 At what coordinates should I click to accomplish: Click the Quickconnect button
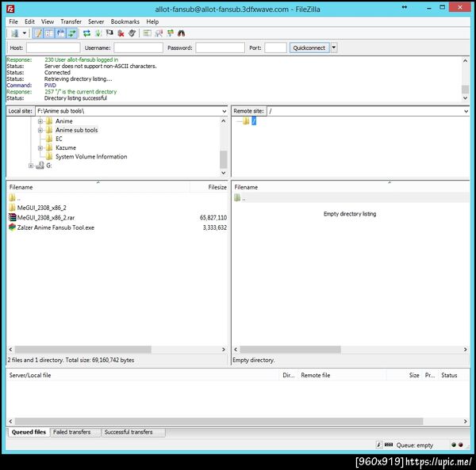pos(309,48)
